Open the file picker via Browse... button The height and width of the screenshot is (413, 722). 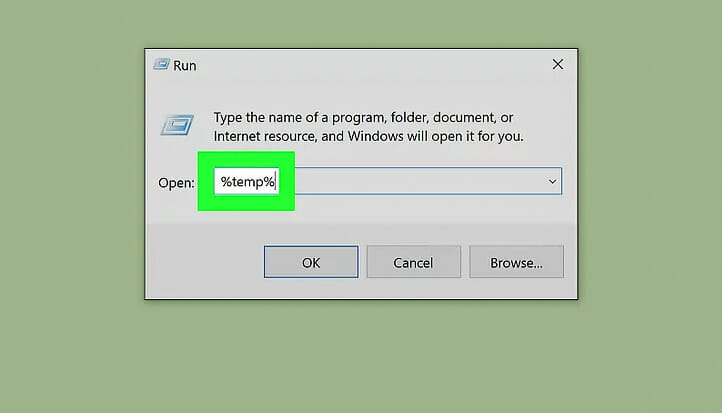point(516,262)
